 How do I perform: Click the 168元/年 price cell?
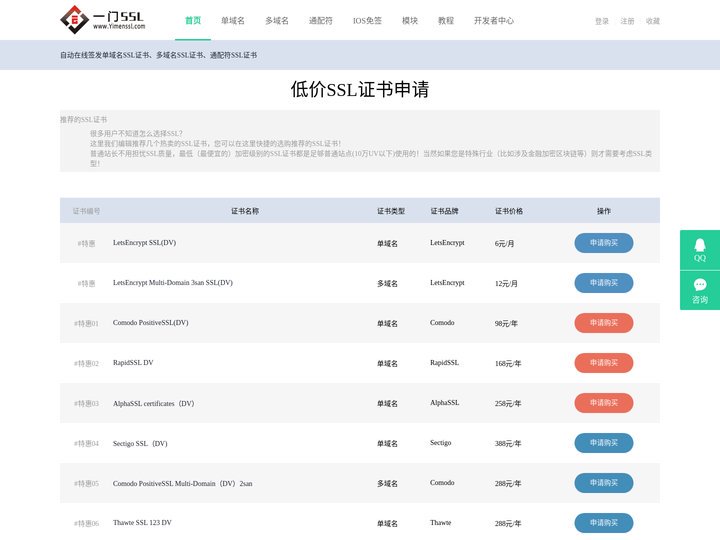point(508,364)
